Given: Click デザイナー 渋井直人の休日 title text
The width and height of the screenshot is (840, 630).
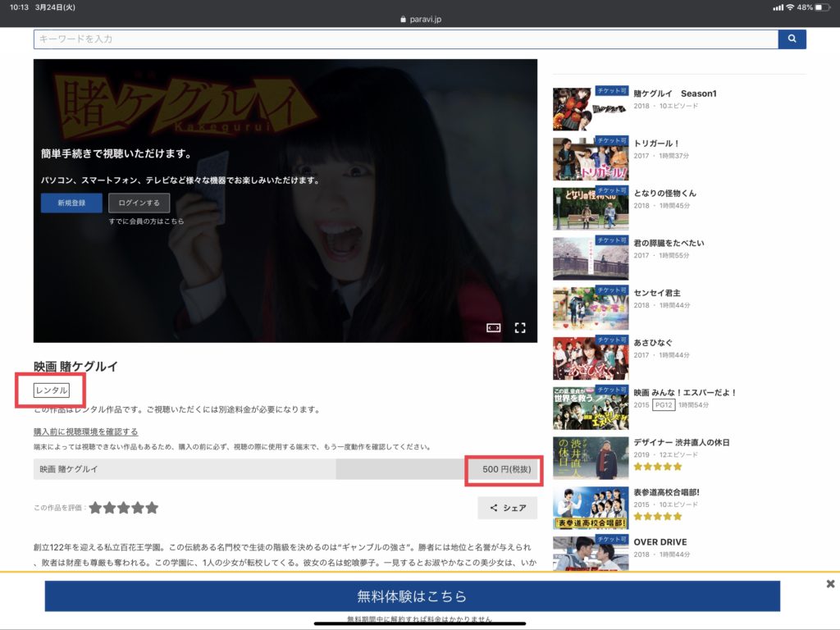Looking at the screenshot, I should point(682,442).
